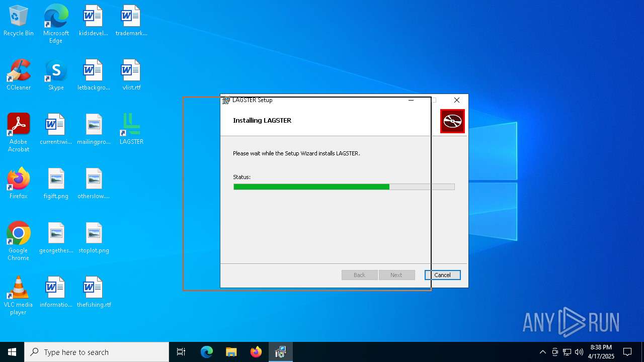Open Task View on the taskbar

(181, 352)
